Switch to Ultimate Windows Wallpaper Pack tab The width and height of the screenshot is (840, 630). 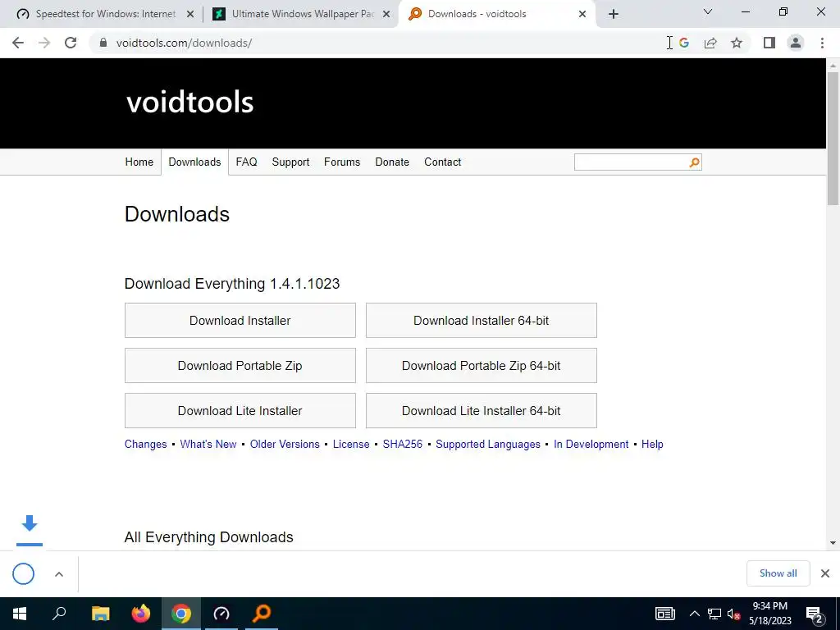pos(302,14)
